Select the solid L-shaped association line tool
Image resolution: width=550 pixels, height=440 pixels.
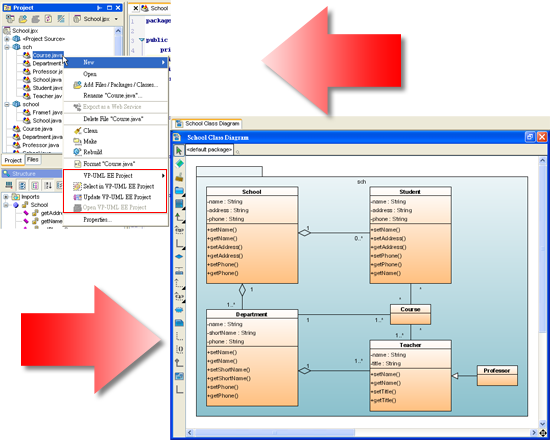pyautogui.click(x=179, y=244)
